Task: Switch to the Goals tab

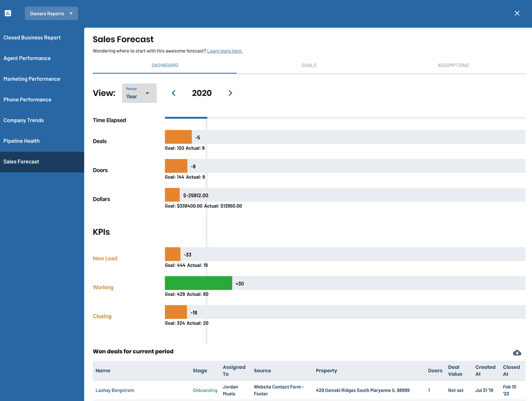Action: (309, 65)
